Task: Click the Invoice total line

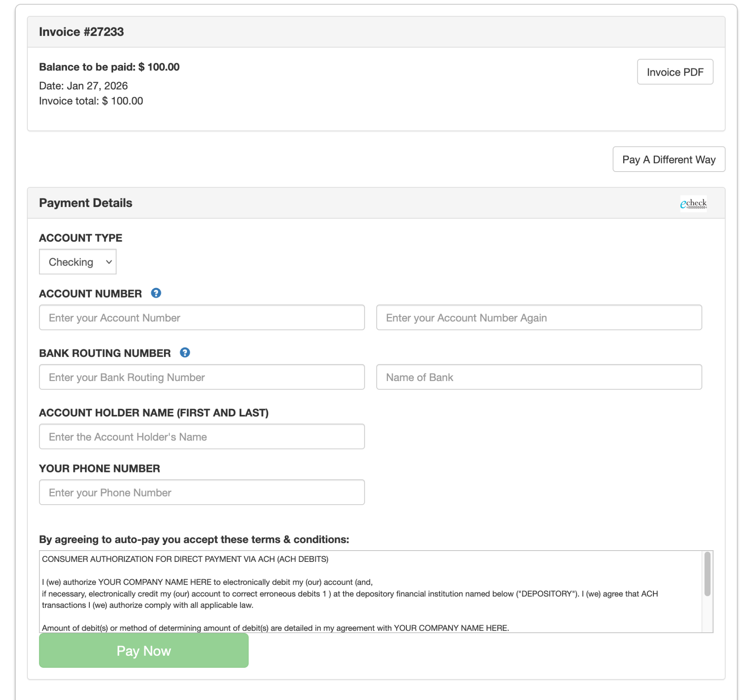Action: pyautogui.click(x=91, y=101)
